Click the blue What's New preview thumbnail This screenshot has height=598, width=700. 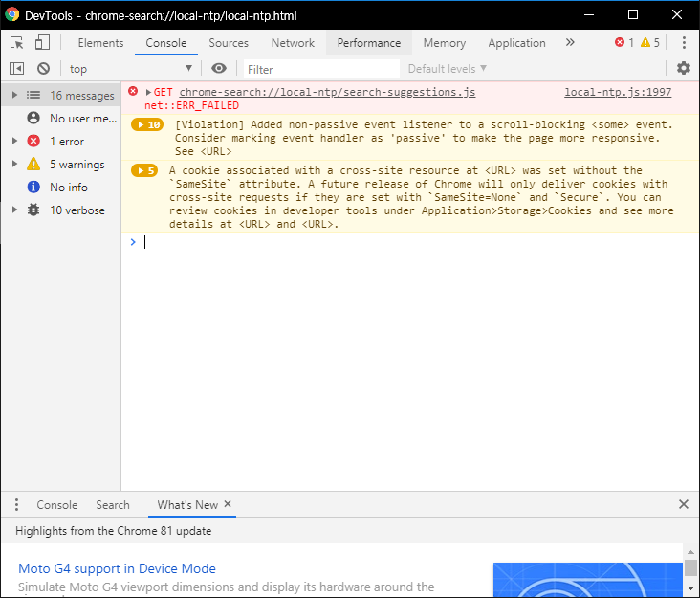pos(588,580)
